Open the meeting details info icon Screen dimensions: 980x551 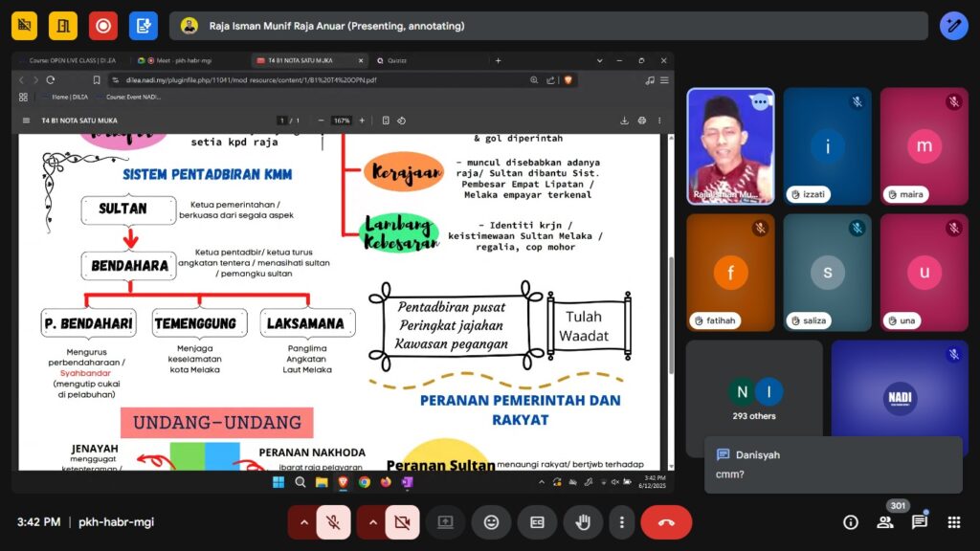pos(851,522)
